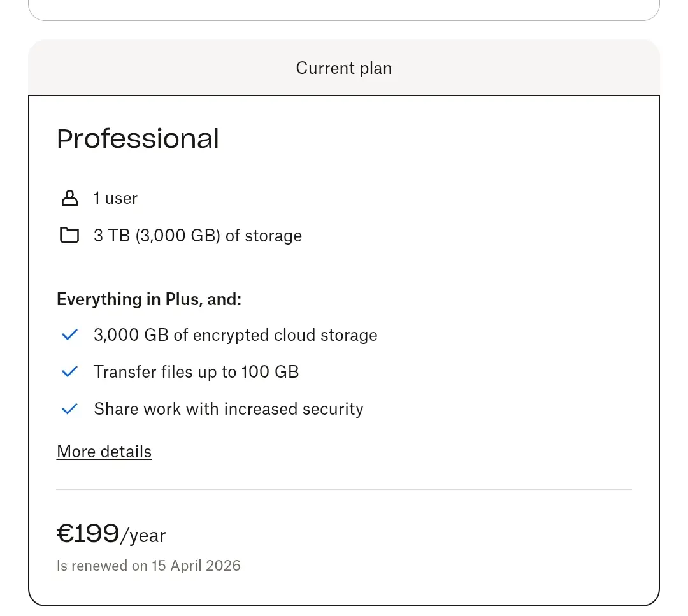688x616 pixels.
Task: Click the renewal date 15 April 2026 text
Action: 196,566
